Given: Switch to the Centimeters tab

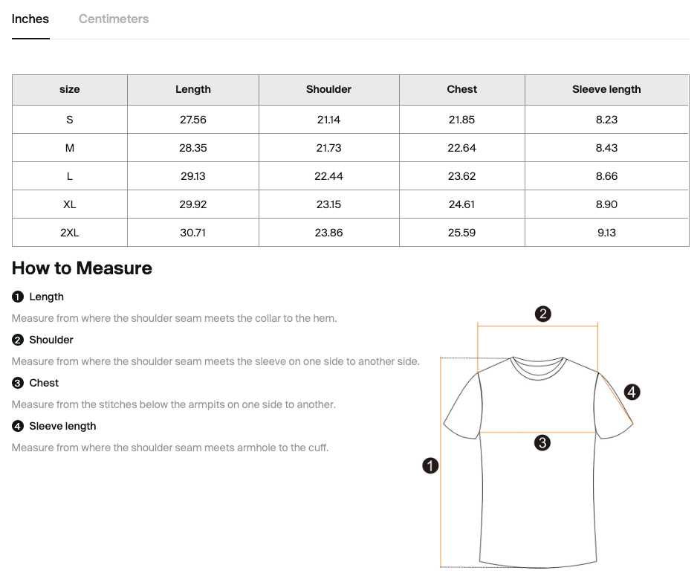Looking at the screenshot, I should 114,19.
